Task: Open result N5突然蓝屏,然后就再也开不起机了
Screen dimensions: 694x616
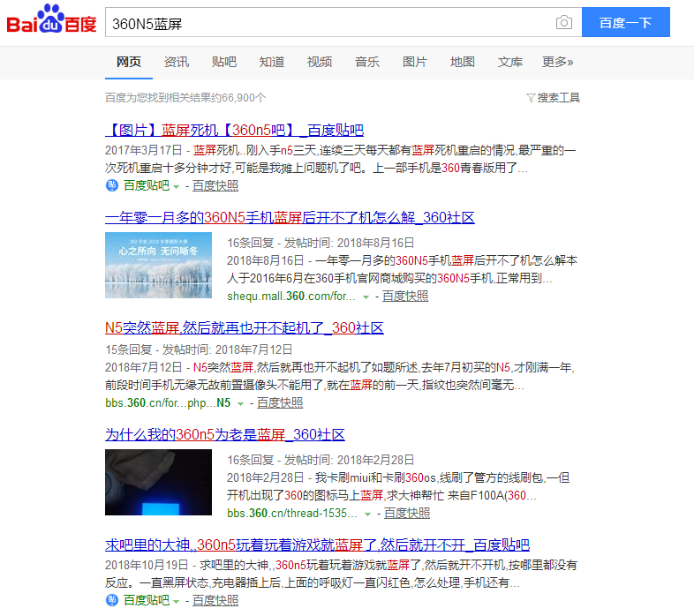Action: 245,327
